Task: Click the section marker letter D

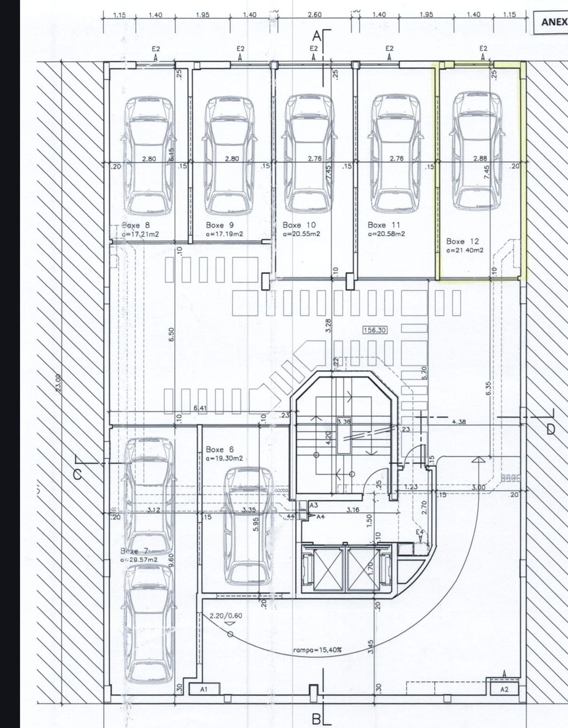Action: click(x=551, y=429)
